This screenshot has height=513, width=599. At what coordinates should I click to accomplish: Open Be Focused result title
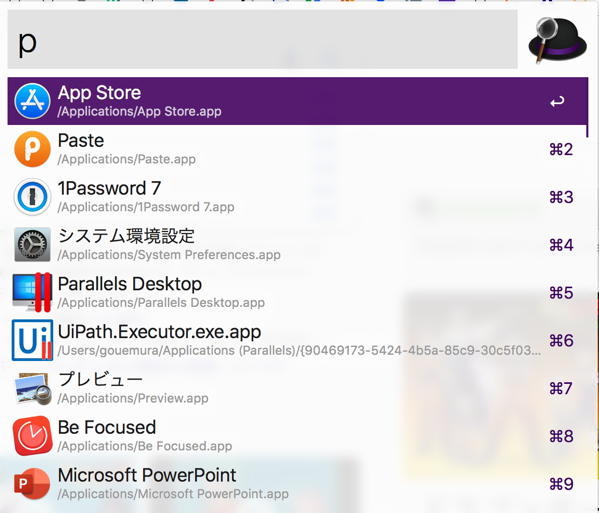(x=107, y=427)
